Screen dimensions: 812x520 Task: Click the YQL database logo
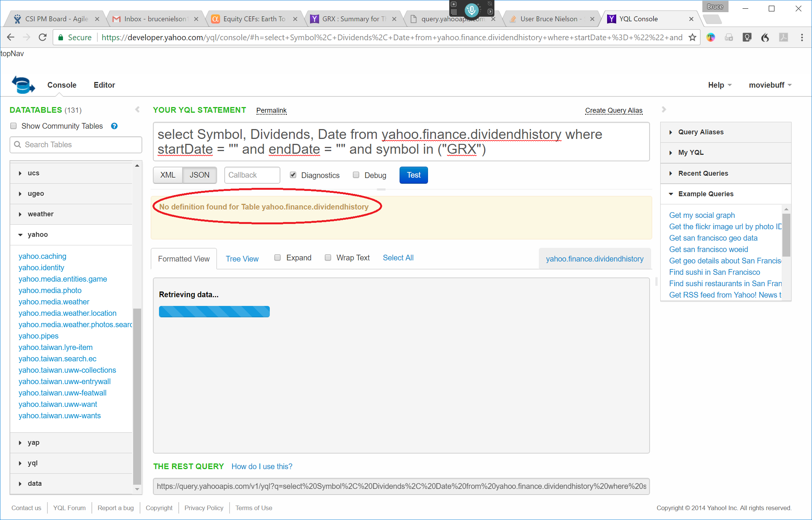pos(24,84)
